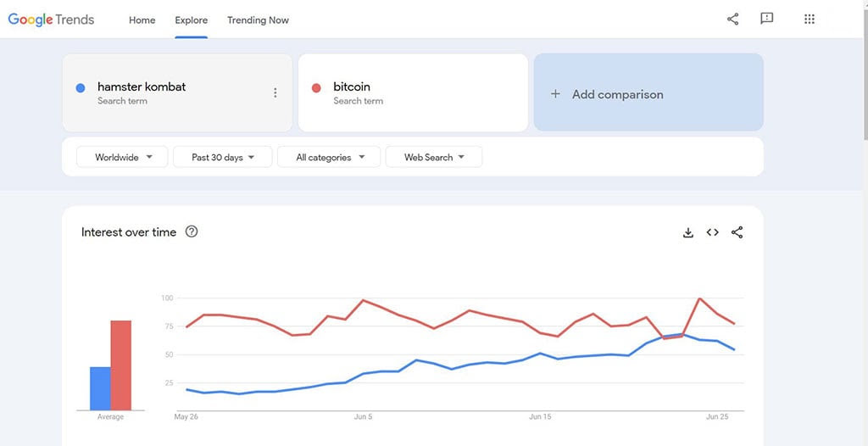
Task: Click the Google Trends logo
Action: (51, 20)
